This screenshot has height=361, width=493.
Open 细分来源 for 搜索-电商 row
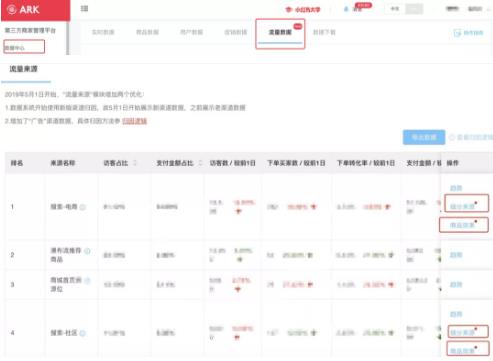pos(462,206)
